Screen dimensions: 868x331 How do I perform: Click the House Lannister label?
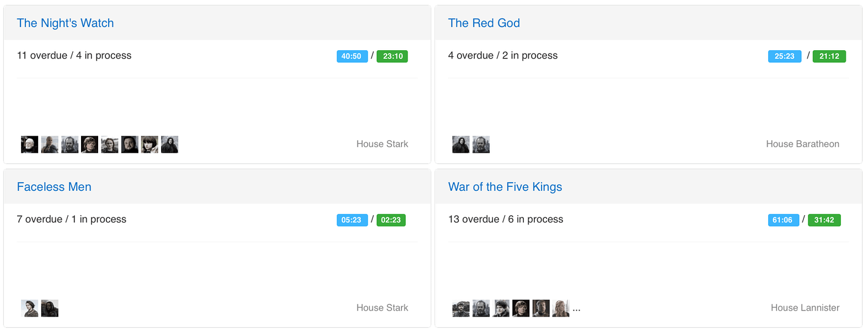[x=805, y=308]
